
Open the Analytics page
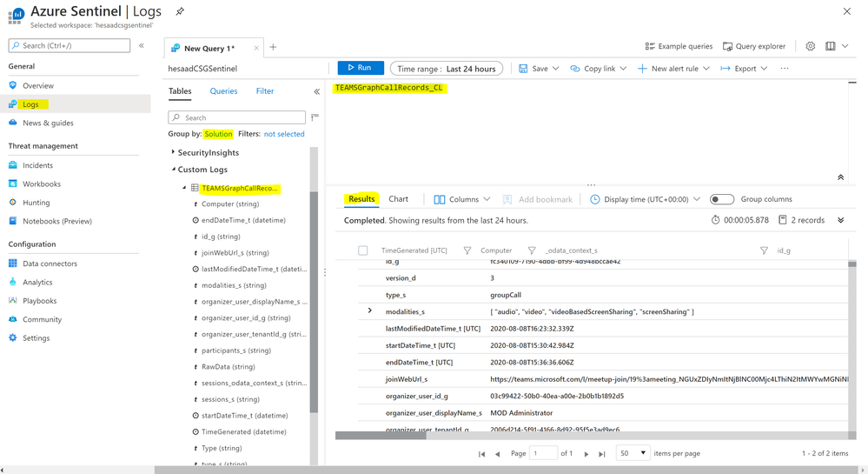[37, 282]
